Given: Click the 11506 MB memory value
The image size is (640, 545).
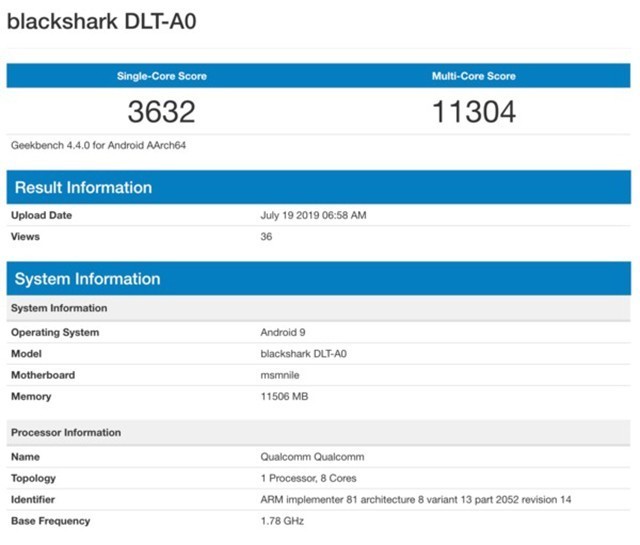Looking at the screenshot, I should 285,397.
